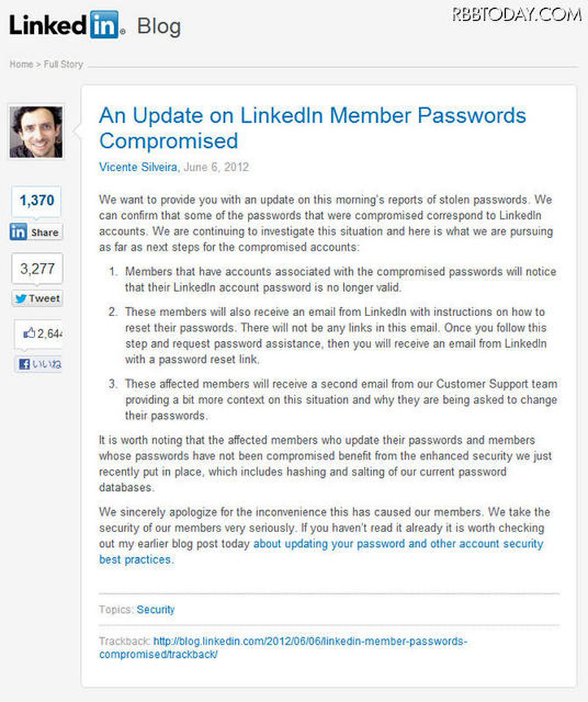
Task: Open the Trackback URL link
Action: pos(309,641)
